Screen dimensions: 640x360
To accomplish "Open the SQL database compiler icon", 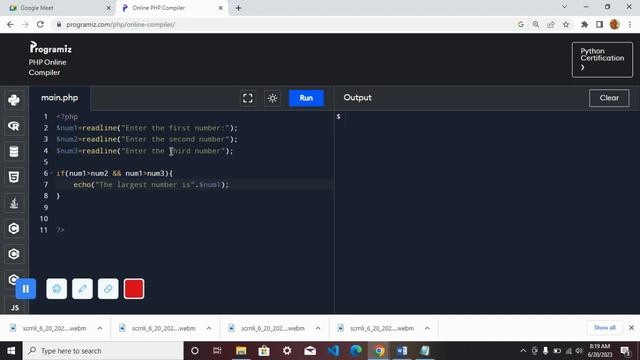I will click(x=14, y=151).
